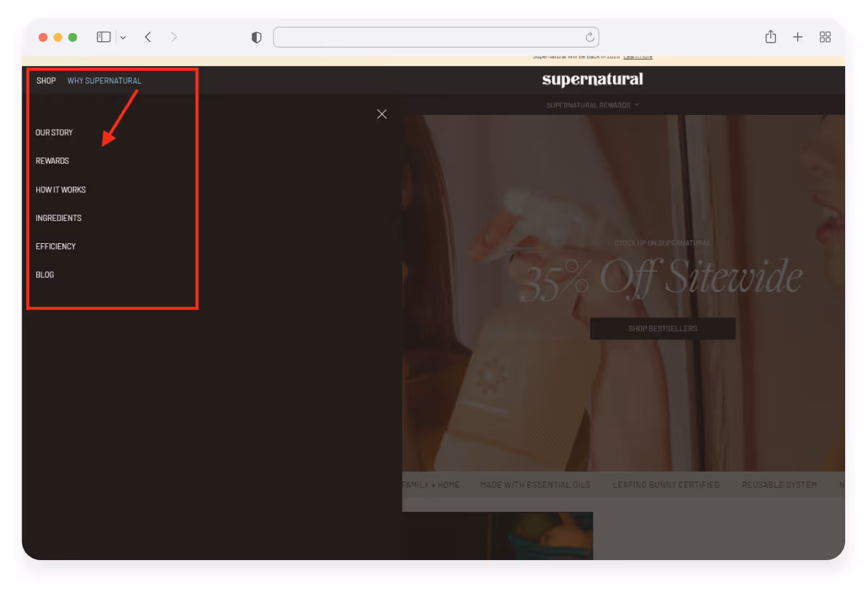Expand the SUPERNATURAL REWARDS dropdown
The height and width of the screenshot is (602, 868).
(592, 105)
